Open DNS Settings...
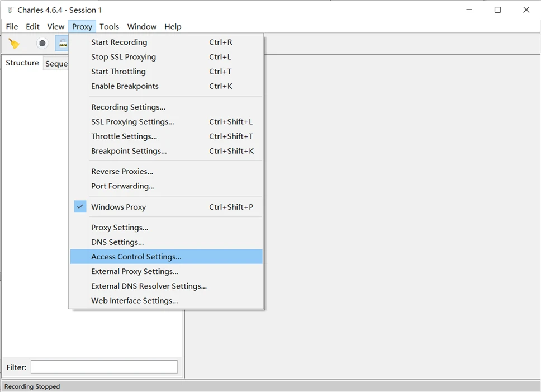The height and width of the screenshot is (392, 541). 167,242
